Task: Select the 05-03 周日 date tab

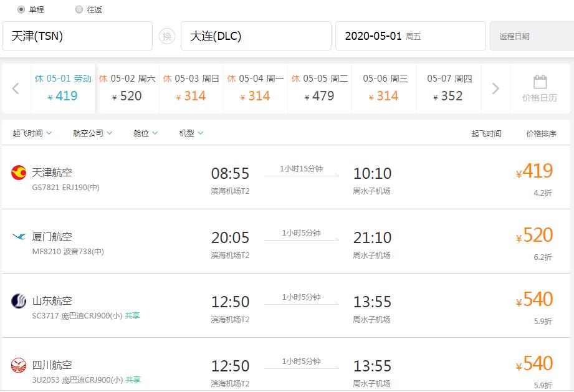Action: (x=191, y=87)
